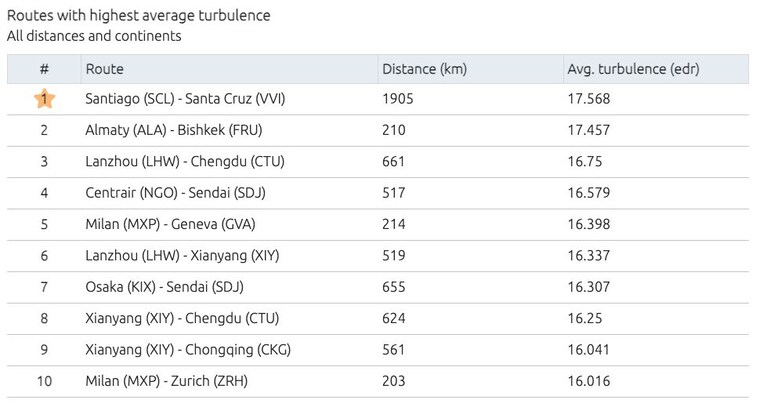767x418 pixels.
Task: Click the 16.016 turbulence value
Action: pos(588,381)
